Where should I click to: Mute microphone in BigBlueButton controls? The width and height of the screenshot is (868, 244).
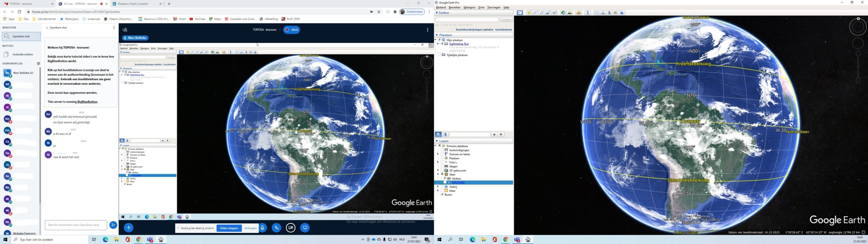tap(262, 228)
